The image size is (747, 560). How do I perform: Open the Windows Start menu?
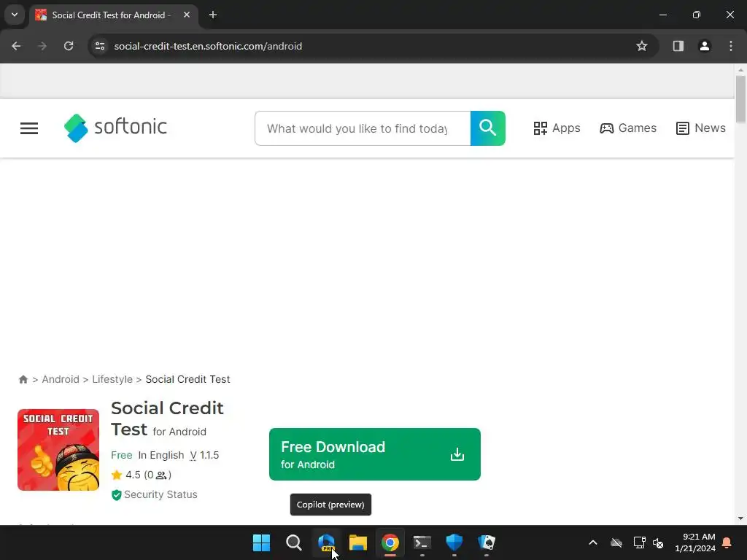262,542
